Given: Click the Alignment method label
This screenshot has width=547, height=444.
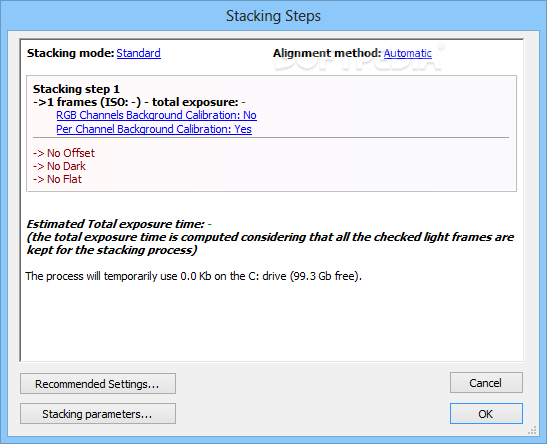Looking at the screenshot, I should (x=327, y=53).
